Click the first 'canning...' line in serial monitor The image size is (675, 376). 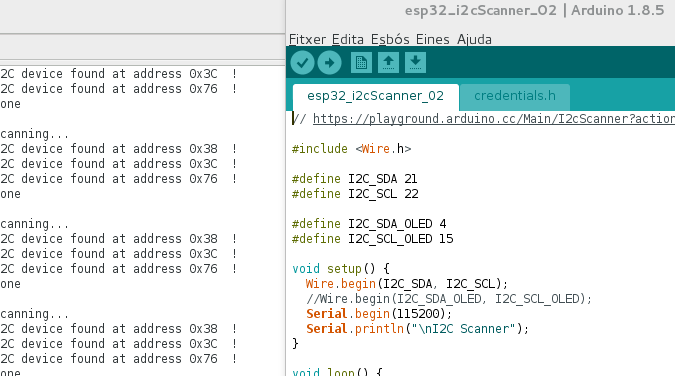34,134
